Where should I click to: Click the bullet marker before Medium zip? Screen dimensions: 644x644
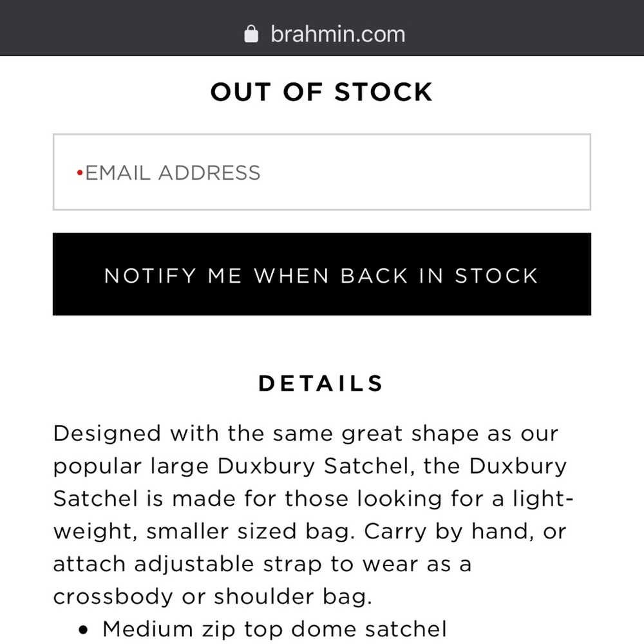[83, 630]
